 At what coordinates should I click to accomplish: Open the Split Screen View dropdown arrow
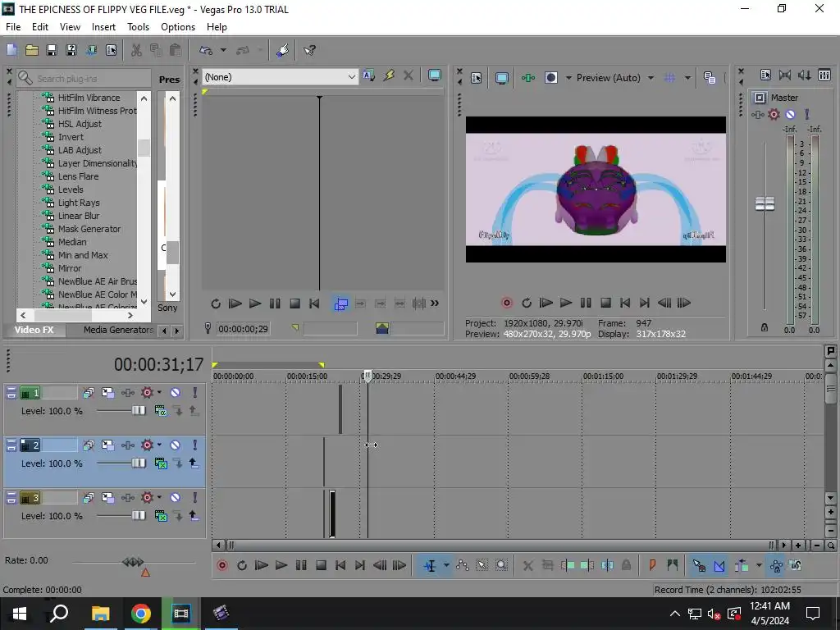(x=568, y=78)
